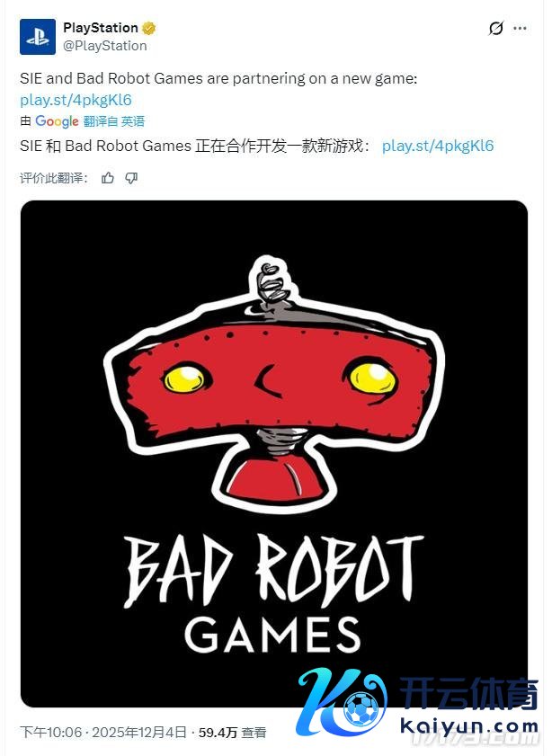
Task: Click the Grok slashed-circle icon
Action: [495, 29]
